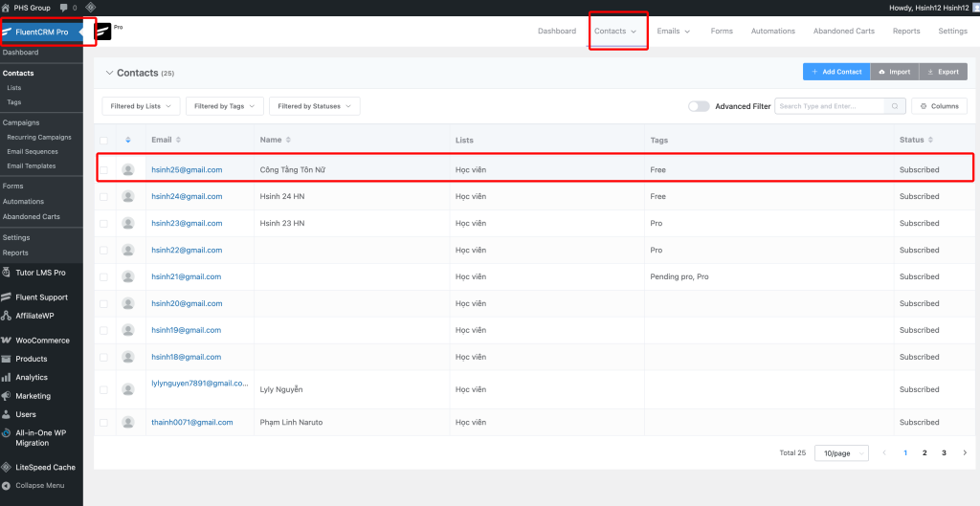Click the PHS Group home icon
The height and width of the screenshot is (506, 980).
click(7, 8)
